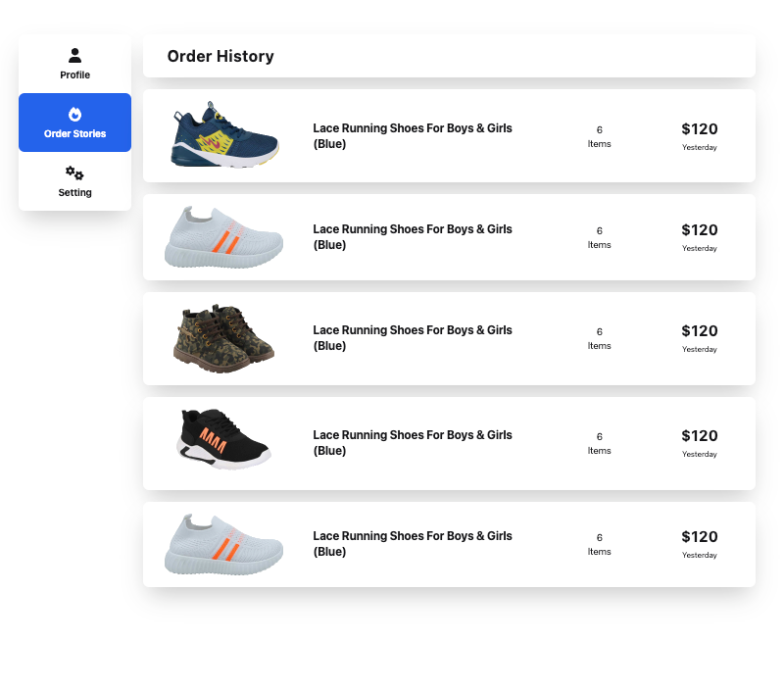Click the 6 Items count on camouflage boot order
784x692 pixels.
(x=599, y=338)
